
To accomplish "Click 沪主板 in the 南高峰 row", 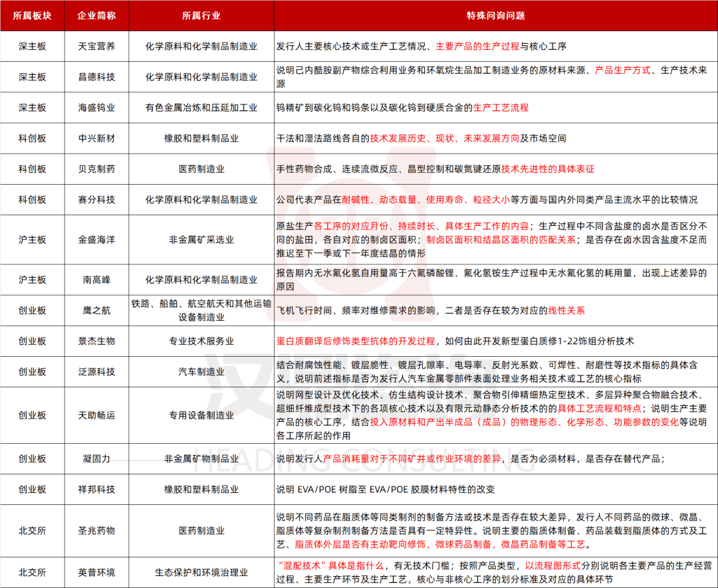I will pos(32,280).
